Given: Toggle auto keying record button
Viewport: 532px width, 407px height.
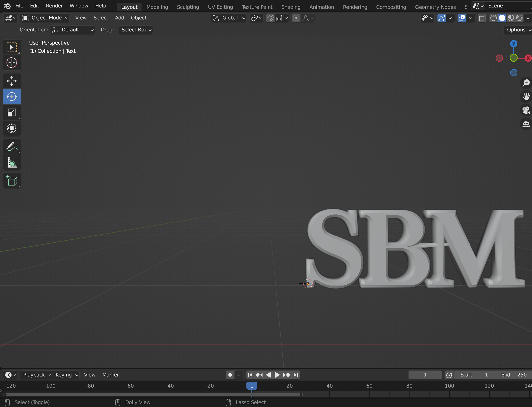Looking at the screenshot, I should point(230,375).
